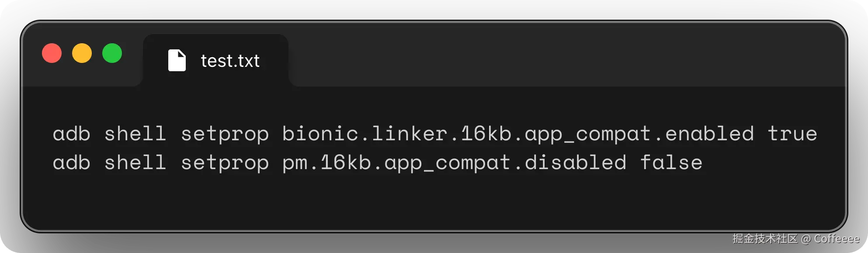Screen dimensions: 868x253
Task: Click "shell" in the second command line
Action: [135, 163]
